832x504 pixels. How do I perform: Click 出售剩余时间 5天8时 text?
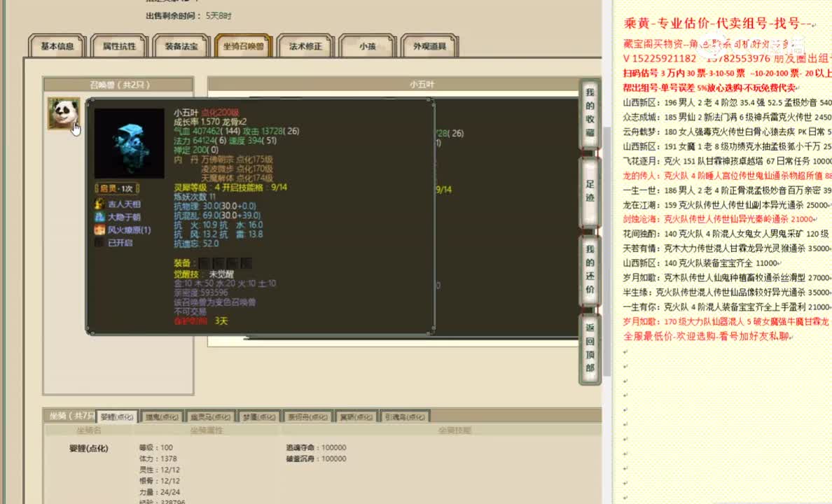(x=188, y=16)
